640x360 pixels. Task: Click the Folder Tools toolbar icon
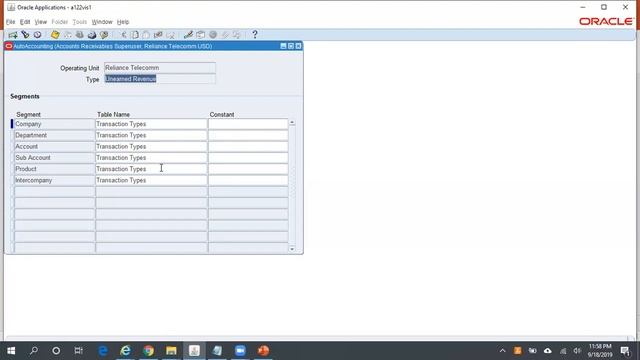click(237, 35)
